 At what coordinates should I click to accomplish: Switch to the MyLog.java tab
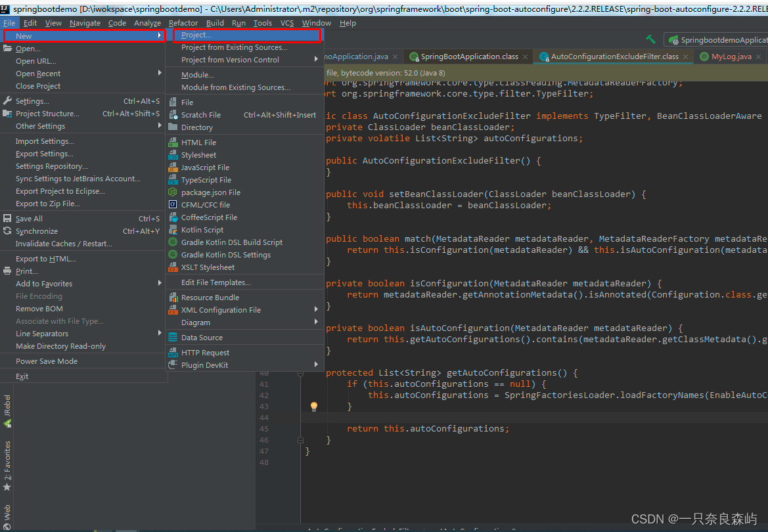731,57
